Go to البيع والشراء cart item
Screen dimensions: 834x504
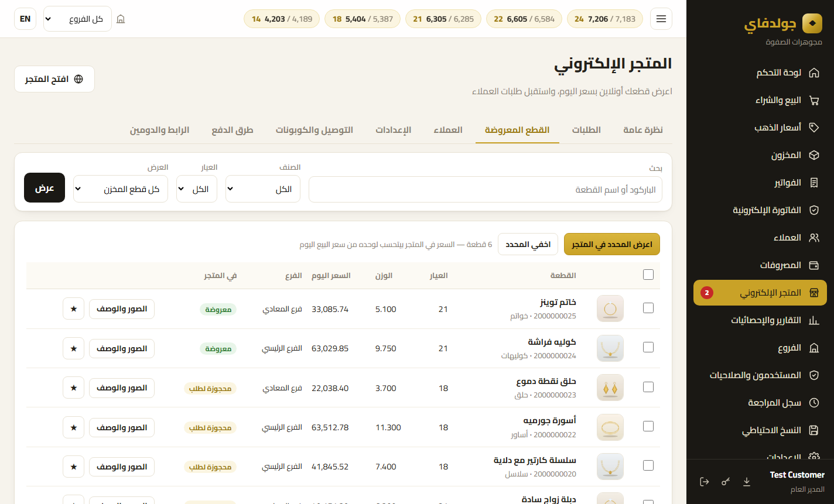tap(760, 100)
